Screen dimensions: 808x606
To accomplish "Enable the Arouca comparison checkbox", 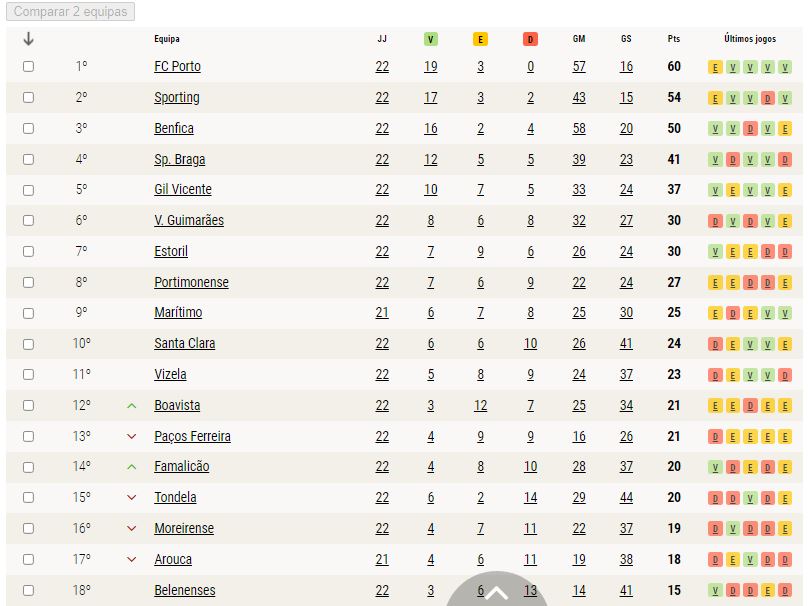I will tap(28, 560).
